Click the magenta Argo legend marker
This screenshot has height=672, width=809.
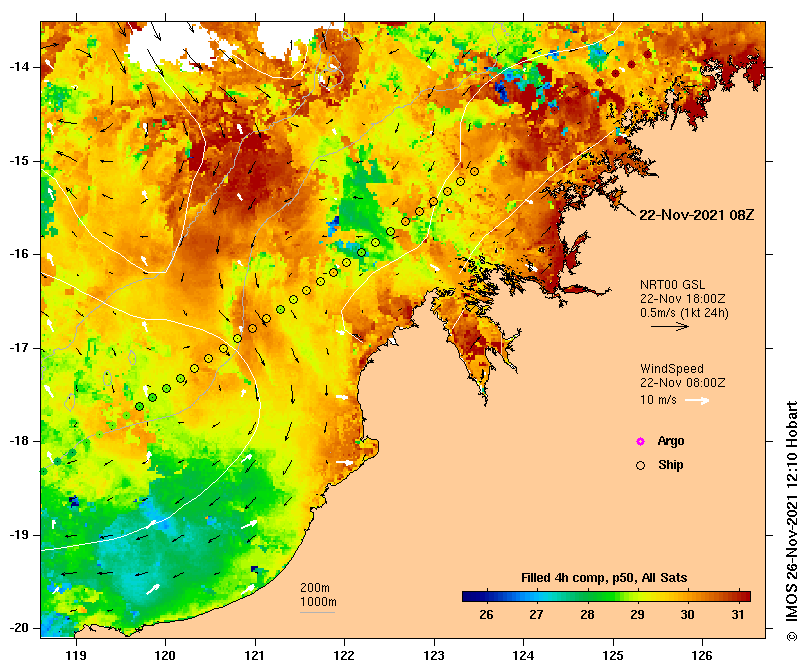pyautogui.click(x=640, y=441)
